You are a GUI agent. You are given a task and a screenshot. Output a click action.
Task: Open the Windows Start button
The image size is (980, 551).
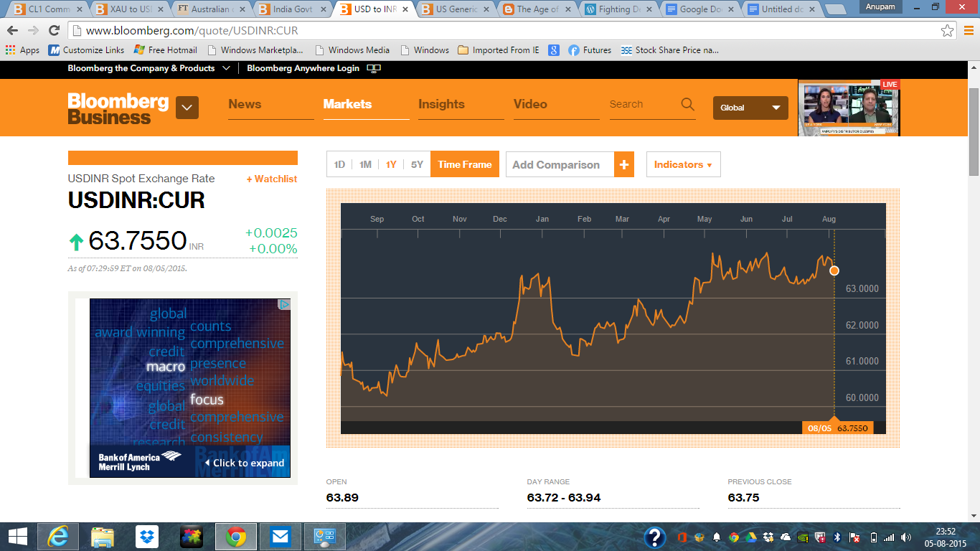[18, 537]
